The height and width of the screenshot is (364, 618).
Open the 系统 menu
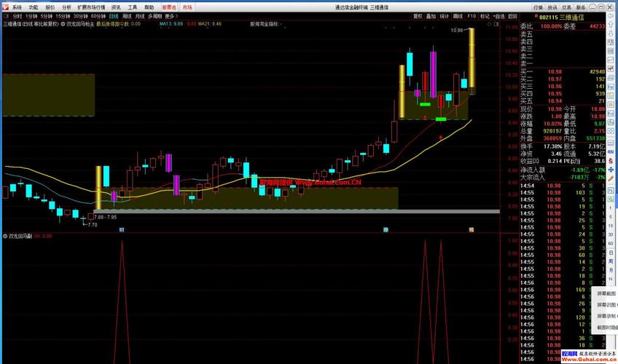tap(17, 7)
